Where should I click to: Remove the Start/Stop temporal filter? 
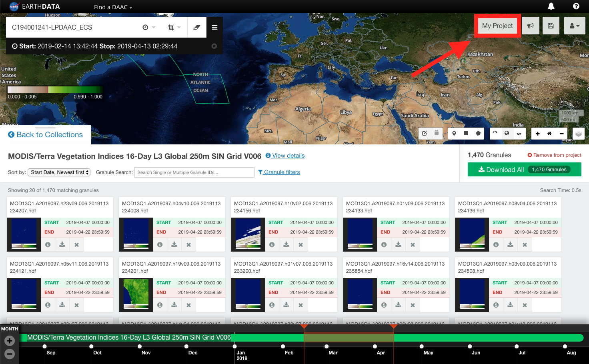pos(214,46)
